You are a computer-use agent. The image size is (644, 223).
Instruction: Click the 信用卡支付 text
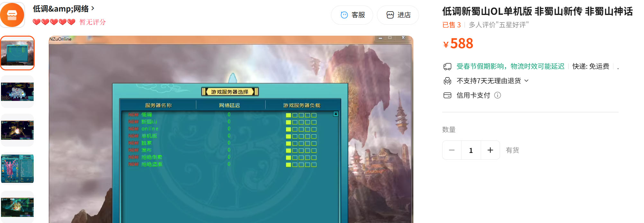[473, 95]
